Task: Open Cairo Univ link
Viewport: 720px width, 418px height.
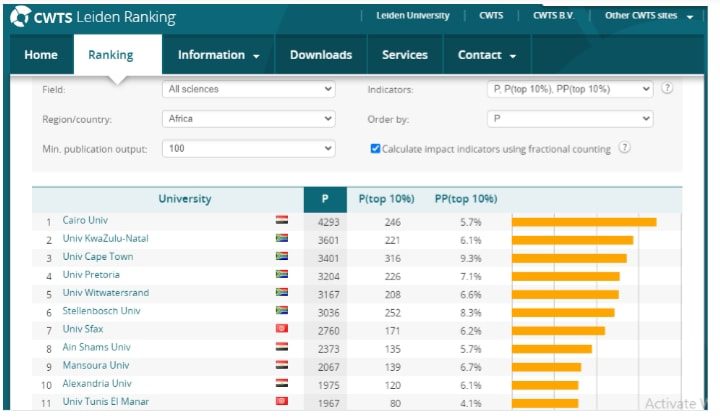Action: tap(85, 220)
